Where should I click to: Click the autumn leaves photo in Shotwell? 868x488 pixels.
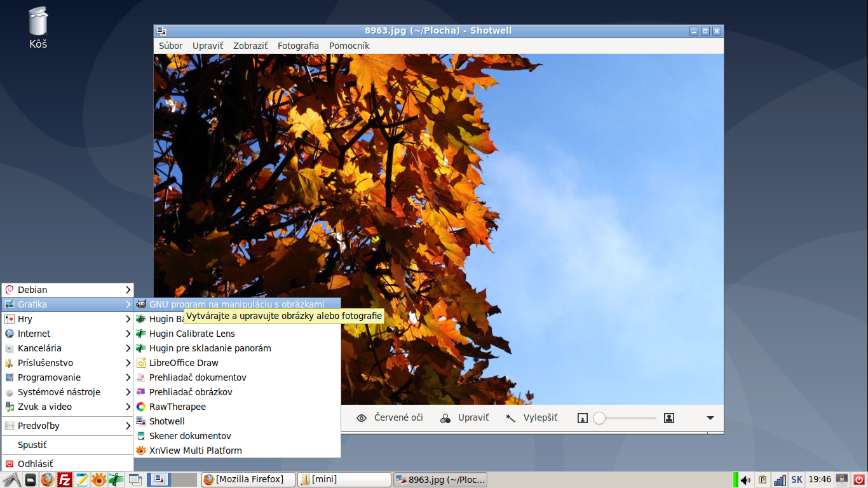click(438, 229)
